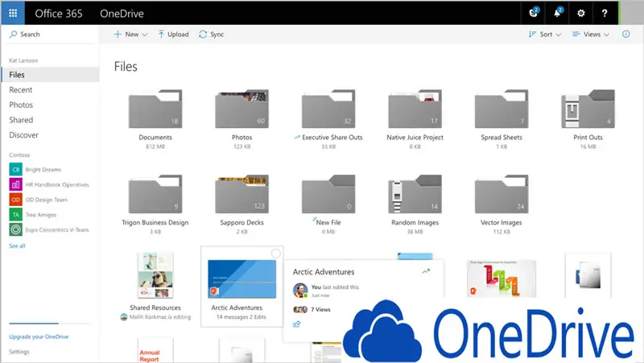The image size is (644, 363).
Task: Open the settings gear in header
Action: (x=580, y=13)
